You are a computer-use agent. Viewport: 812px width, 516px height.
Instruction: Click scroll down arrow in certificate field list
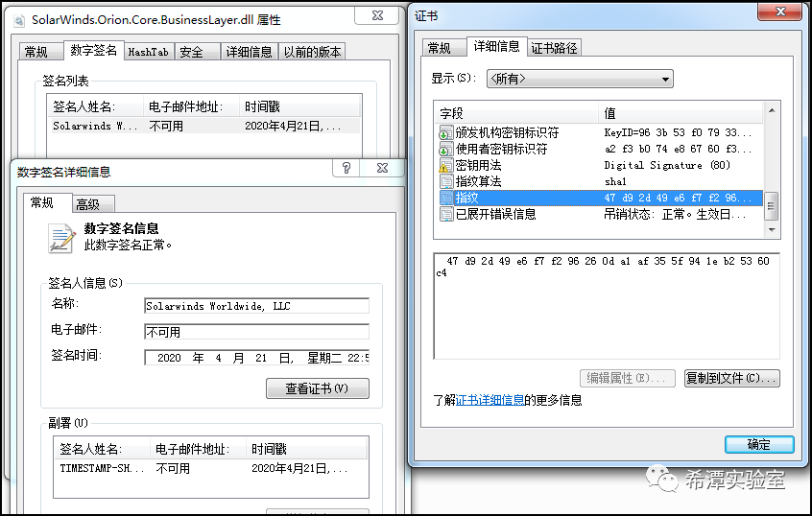coord(772,229)
